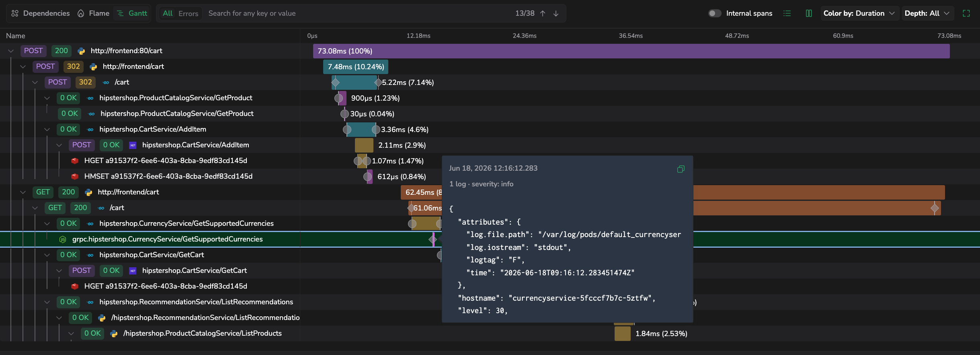Collapse the 0 OK CartService/GetCart span
This screenshot has height=355, width=980.
coord(47,255)
